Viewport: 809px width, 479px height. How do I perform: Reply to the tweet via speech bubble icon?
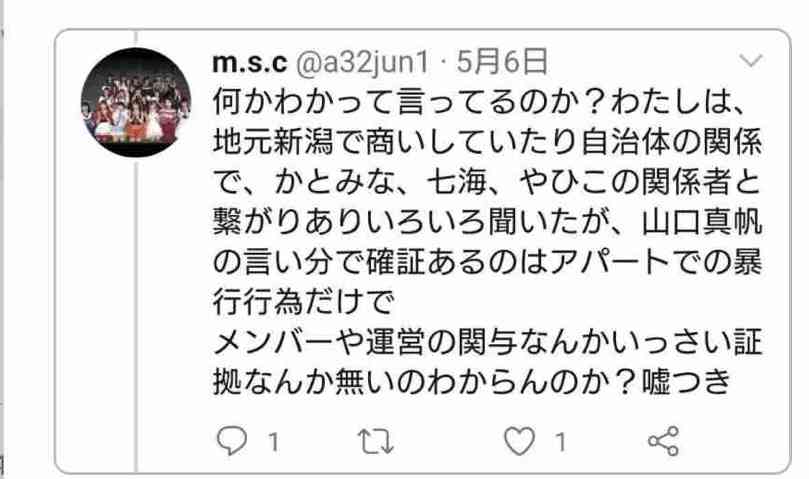232,441
